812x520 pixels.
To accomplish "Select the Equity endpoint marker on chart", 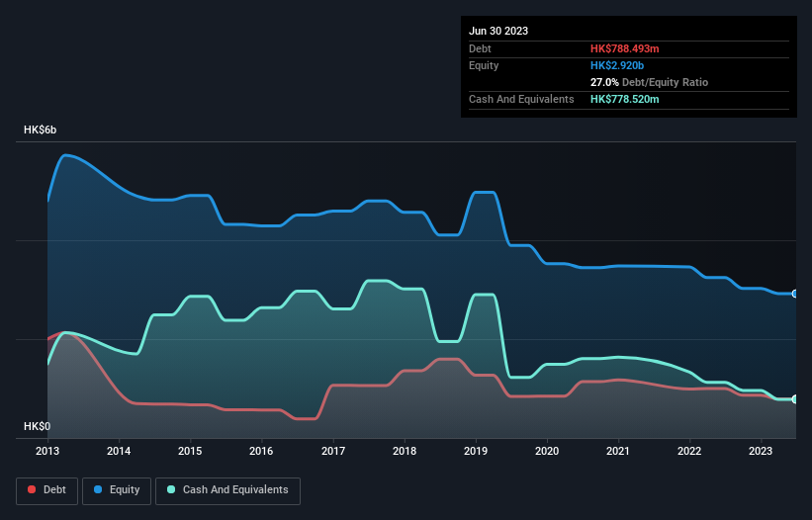I will (x=795, y=294).
